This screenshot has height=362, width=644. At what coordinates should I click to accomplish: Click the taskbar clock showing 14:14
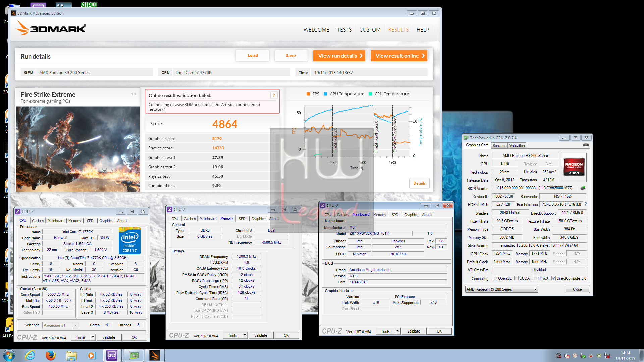click(x=625, y=356)
